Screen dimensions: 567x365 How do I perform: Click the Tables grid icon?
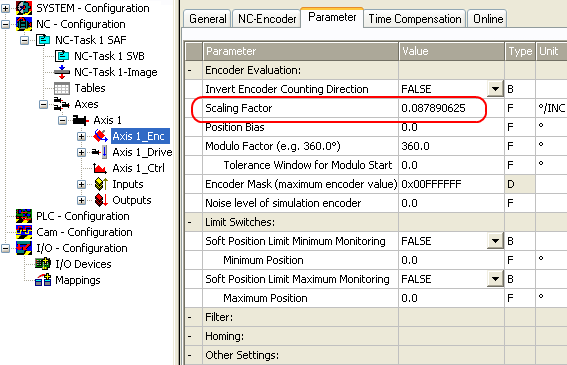coord(62,88)
